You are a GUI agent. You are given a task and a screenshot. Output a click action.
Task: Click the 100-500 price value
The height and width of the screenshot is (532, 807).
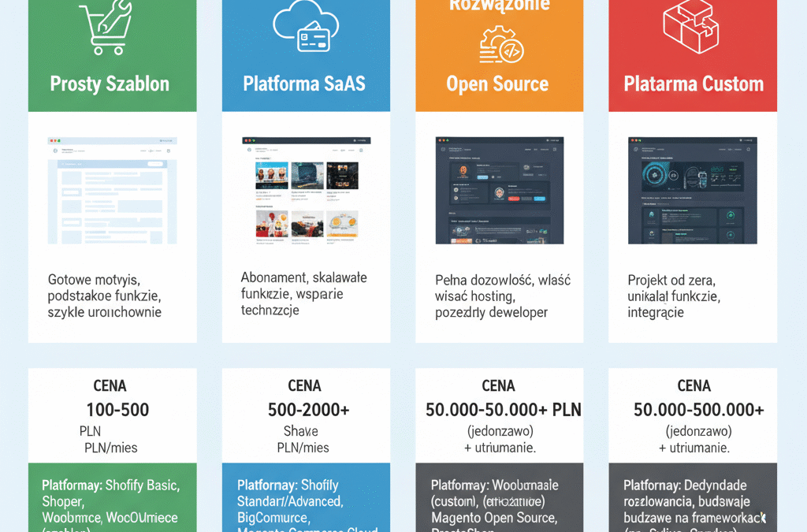pyautogui.click(x=117, y=410)
